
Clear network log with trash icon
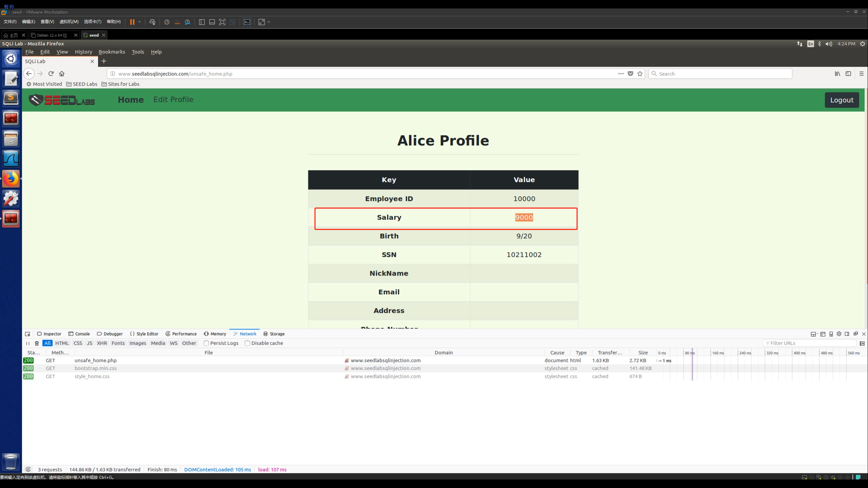tap(37, 343)
